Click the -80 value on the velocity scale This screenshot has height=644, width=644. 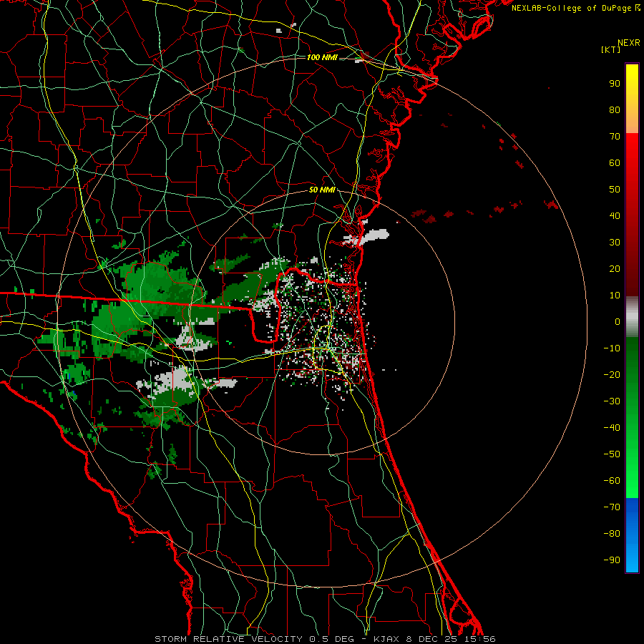[612, 534]
